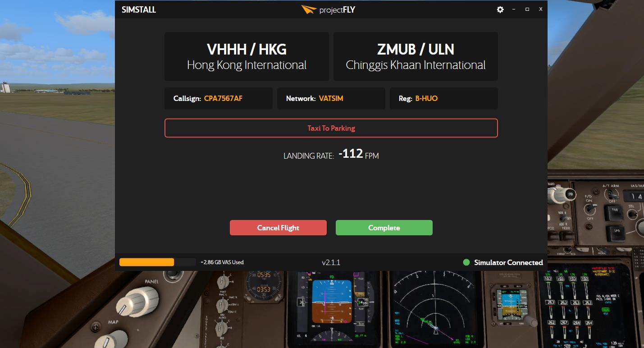Click the SIMSTALL title text
644x348 pixels.
[139, 9]
